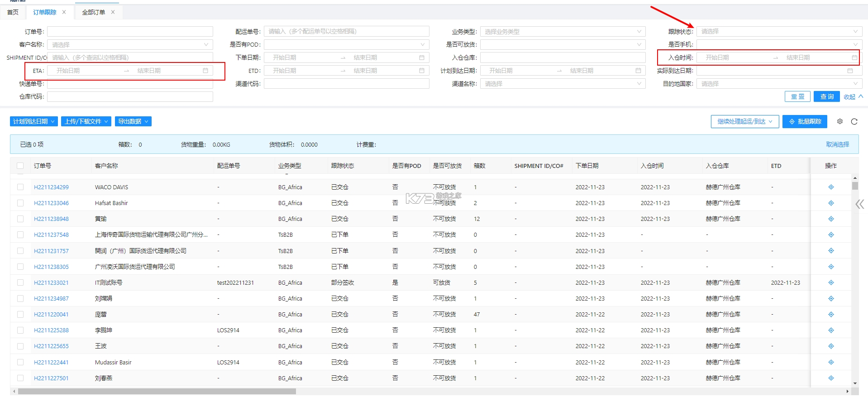This screenshot has width=868, height=397.
Task: Open tracking icon for order H2211220041
Action: tap(831, 314)
